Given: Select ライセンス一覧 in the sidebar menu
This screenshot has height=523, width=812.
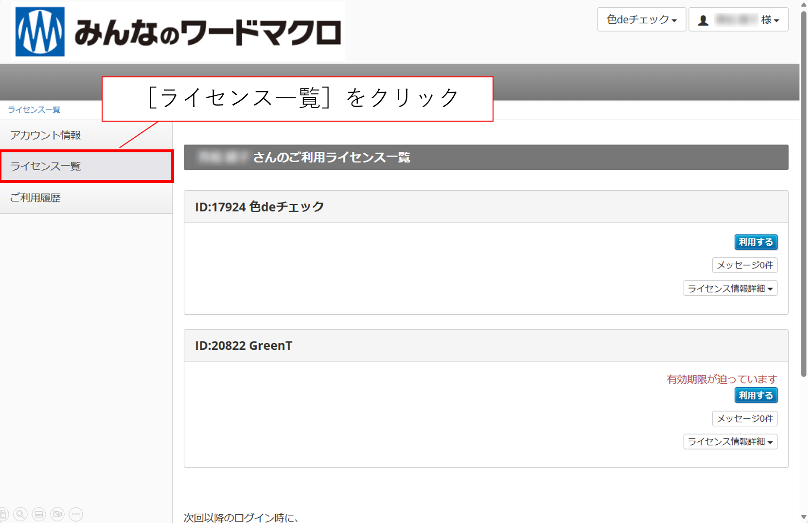Looking at the screenshot, I should point(46,166).
